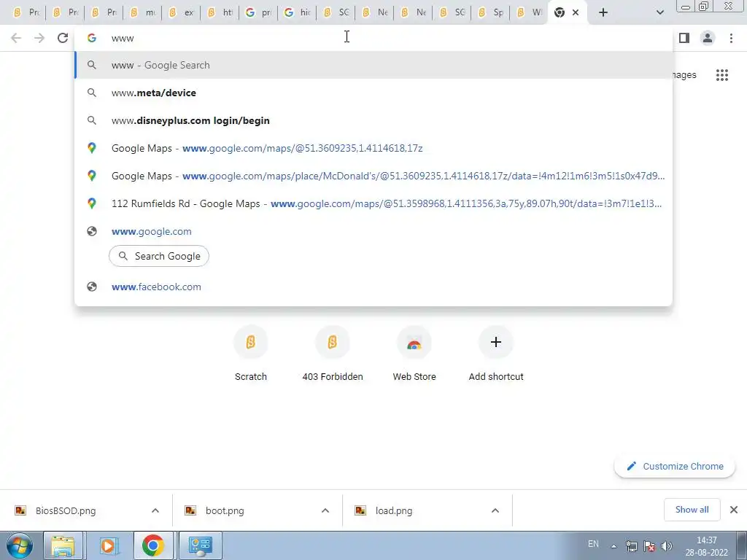This screenshot has height=560, width=747.
Task: Select the www.google.com suggestion
Action: click(373, 231)
